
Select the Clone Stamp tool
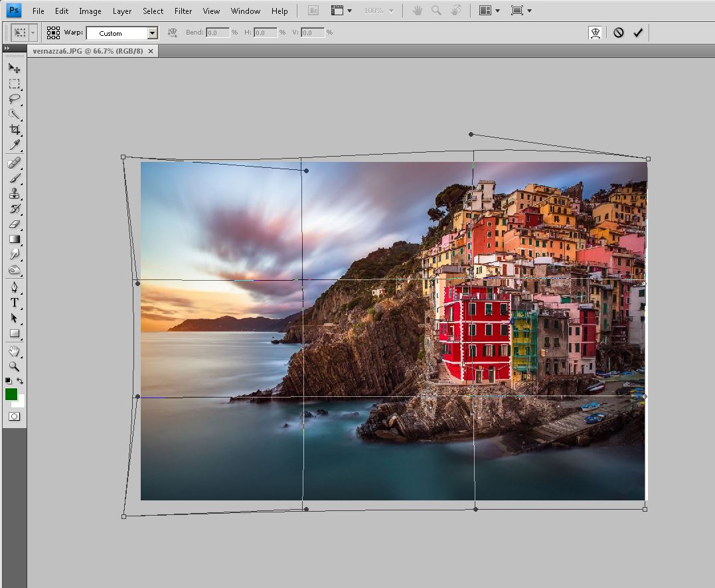coord(14,194)
